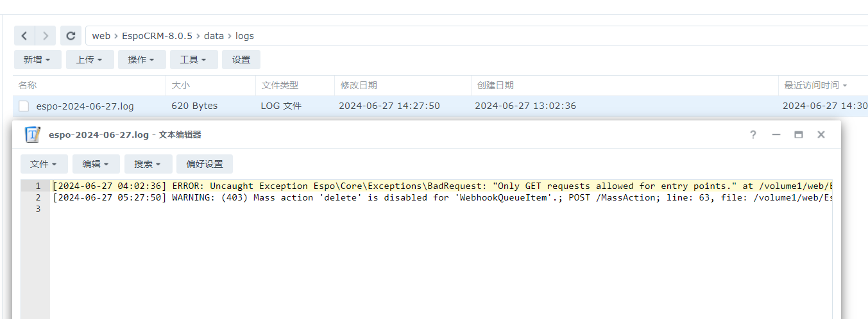
Task: Click the 偏好设置 button
Action: coord(205,164)
